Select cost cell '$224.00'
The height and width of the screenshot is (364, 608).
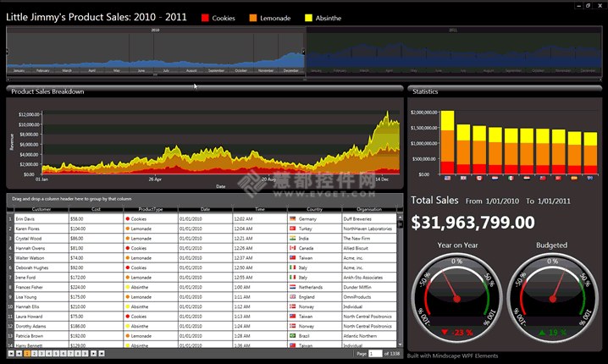click(97, 287)
